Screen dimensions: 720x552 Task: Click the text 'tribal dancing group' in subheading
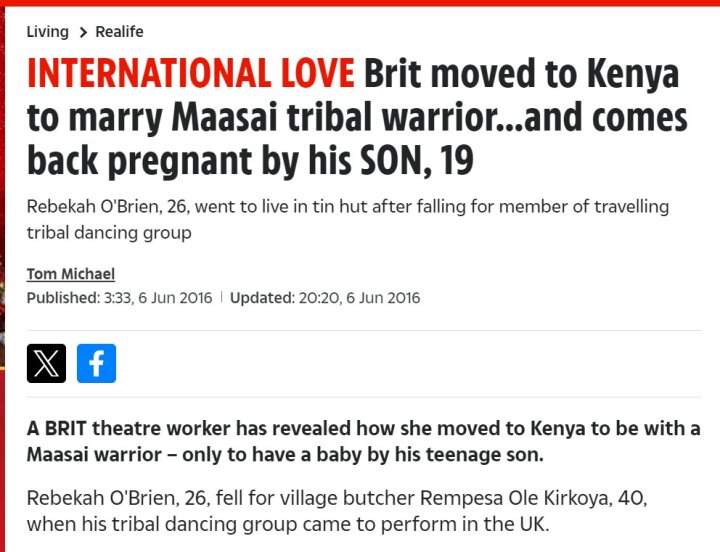[x=109, y=233]
